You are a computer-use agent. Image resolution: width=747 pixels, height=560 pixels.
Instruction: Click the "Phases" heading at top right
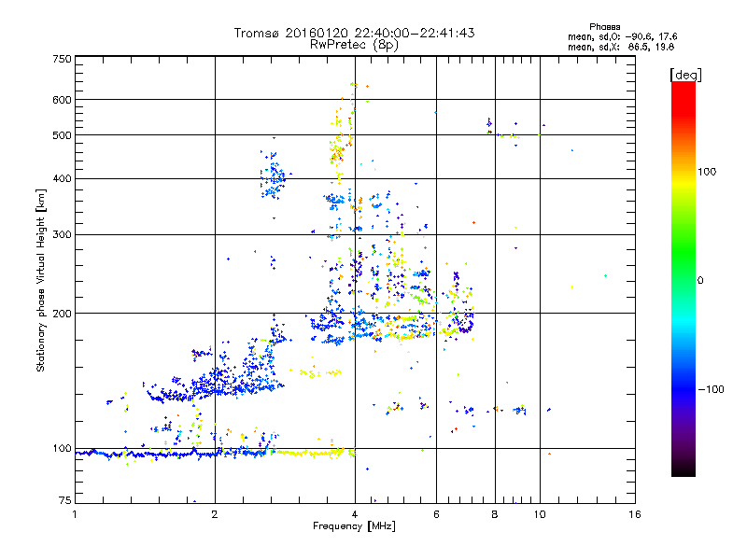[x=604, y=27]
